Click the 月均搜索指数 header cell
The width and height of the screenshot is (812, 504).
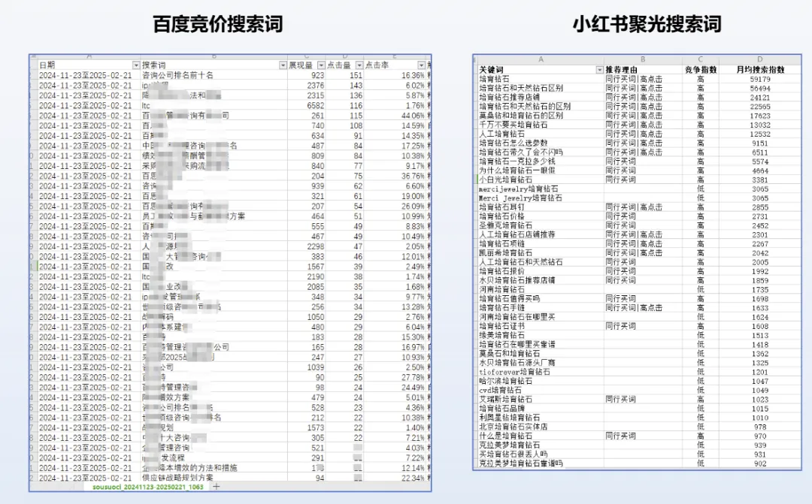click(759, 70)
